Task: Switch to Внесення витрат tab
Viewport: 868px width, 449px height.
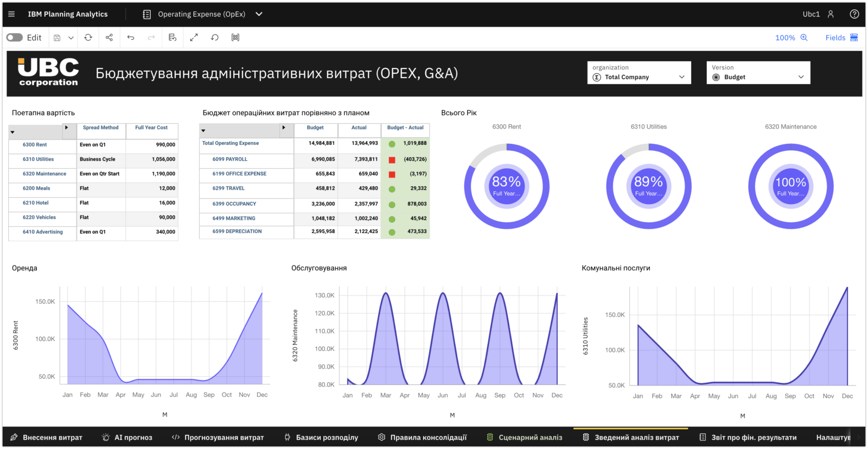Action: (x=46, y=437)
